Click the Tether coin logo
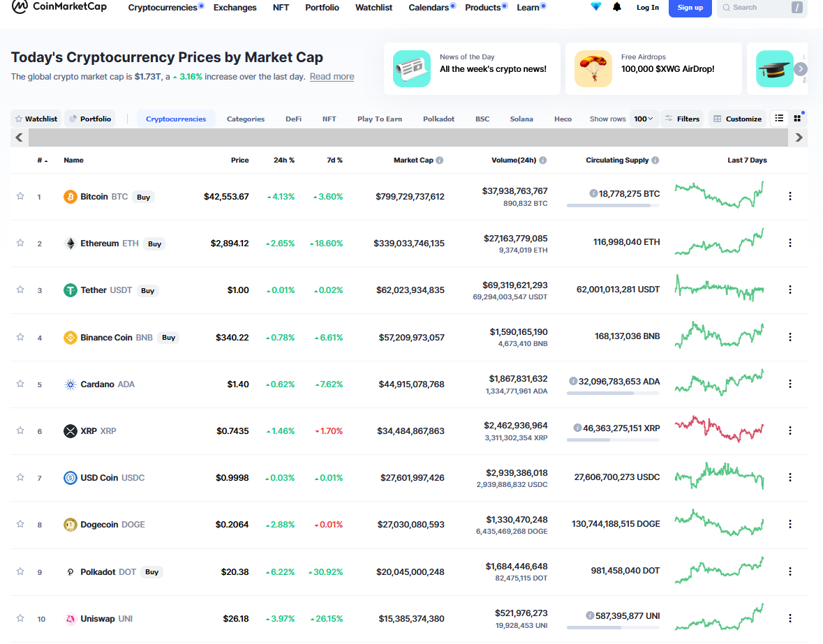Screen dimensions: 823x644 coord(70,290)
